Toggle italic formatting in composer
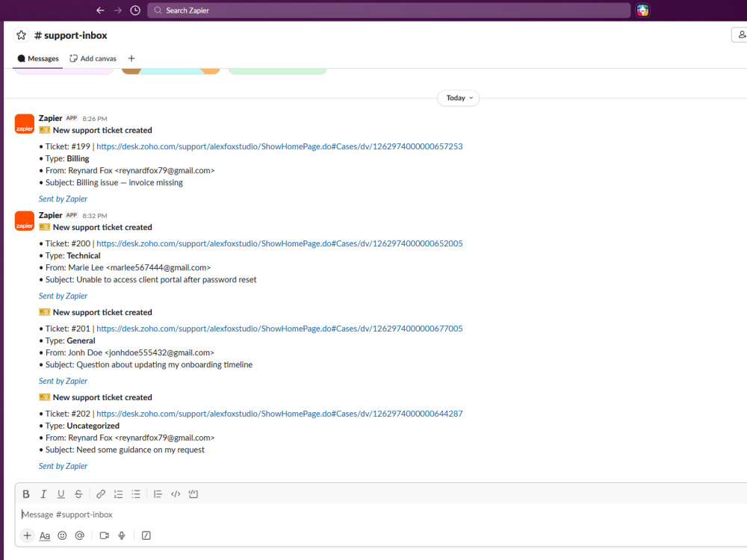 coord(43,494)
